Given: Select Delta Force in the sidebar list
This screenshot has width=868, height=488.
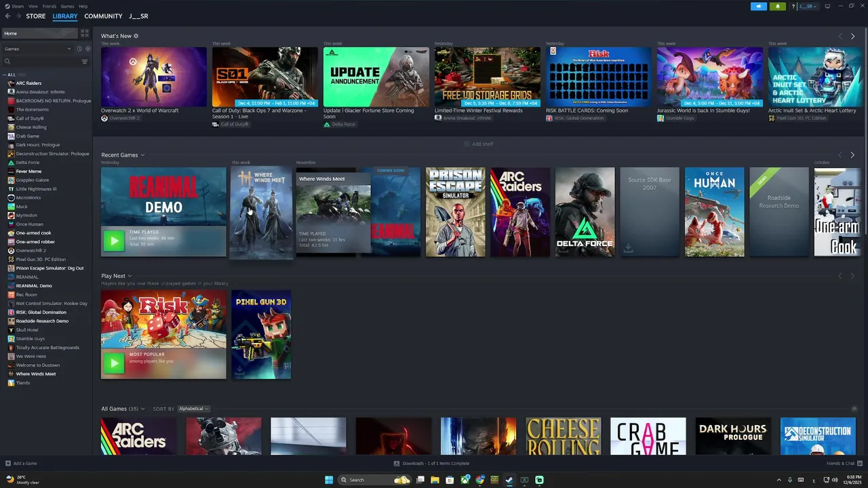Looking at the screenshot, I should coord(28,163).
